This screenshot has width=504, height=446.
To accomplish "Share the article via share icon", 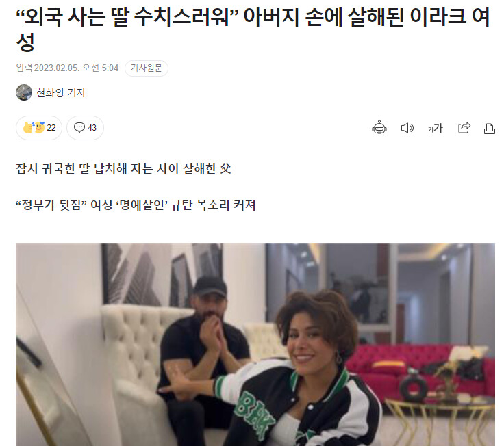I will [464, 128].
